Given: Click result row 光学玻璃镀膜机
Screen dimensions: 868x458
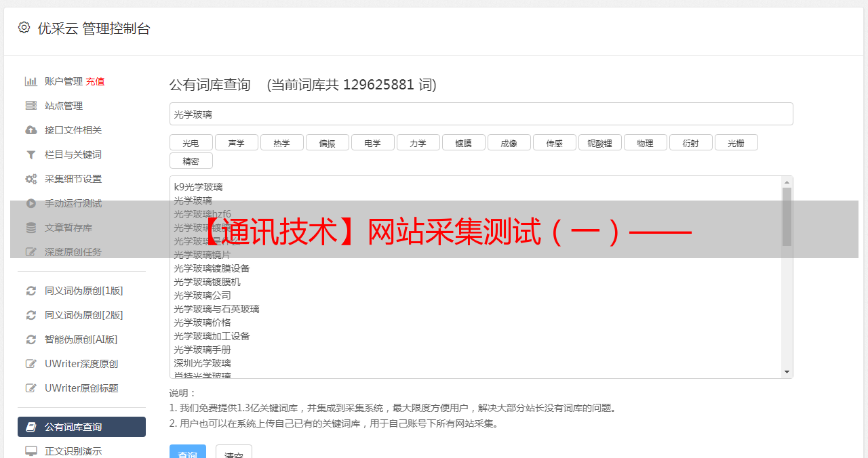Looking at the screenshot, I should point(207,282).
